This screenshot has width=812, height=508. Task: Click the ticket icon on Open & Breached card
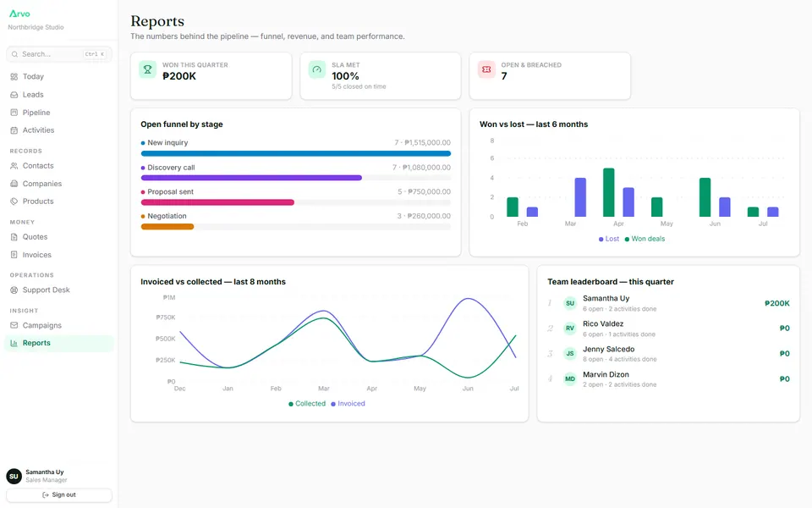pos(486,69)
